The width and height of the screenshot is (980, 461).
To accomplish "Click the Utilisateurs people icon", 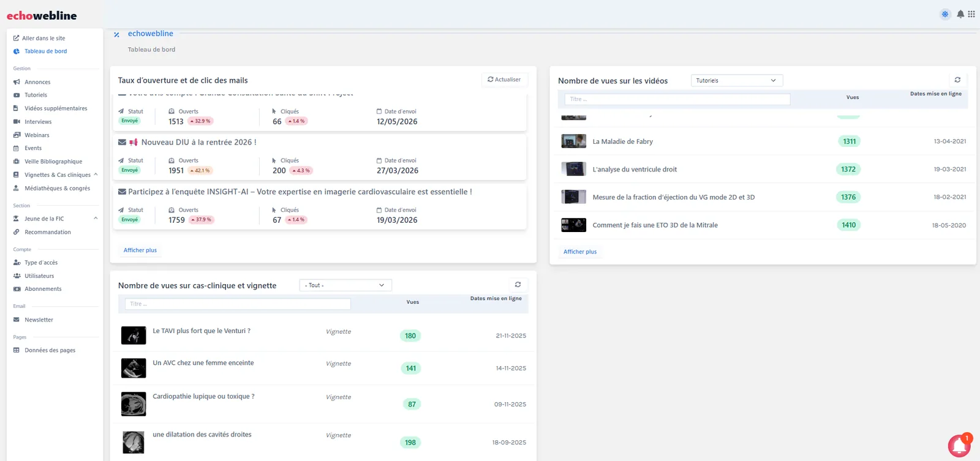I will click(x=17, y=276).
